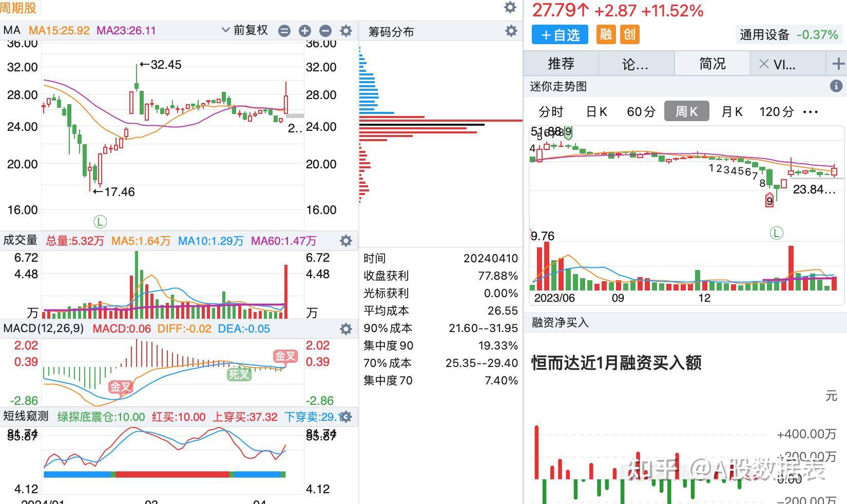This screenshot has width=847, height=504.
Task: Open MACD indicator settings gear
Action: 346,328
